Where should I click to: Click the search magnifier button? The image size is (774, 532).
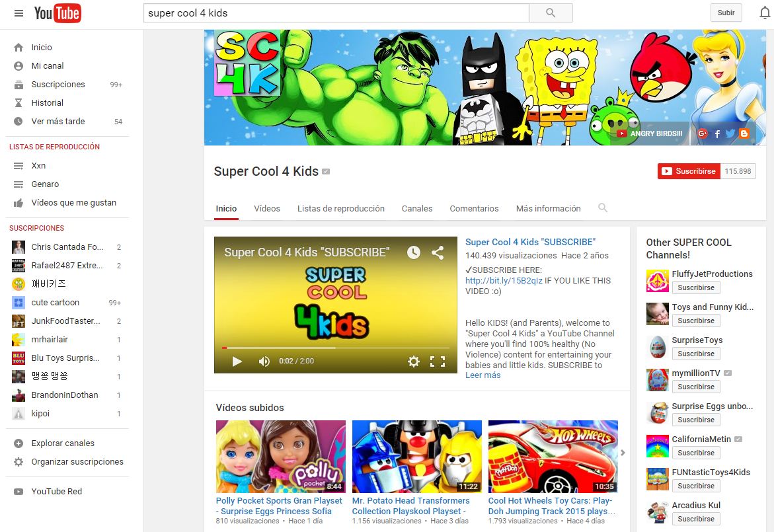[551, 13]
